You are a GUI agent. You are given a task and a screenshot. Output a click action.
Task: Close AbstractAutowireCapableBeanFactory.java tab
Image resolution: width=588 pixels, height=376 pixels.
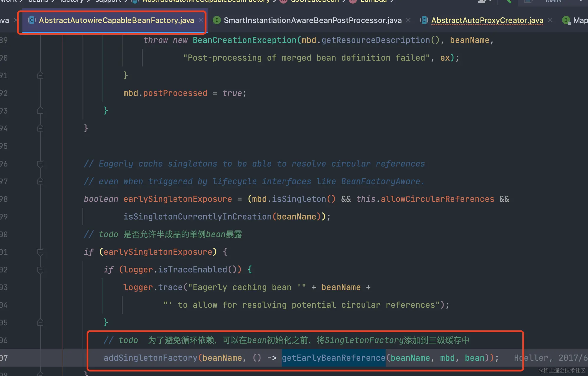pyautogui.click(x=201, y=20)
